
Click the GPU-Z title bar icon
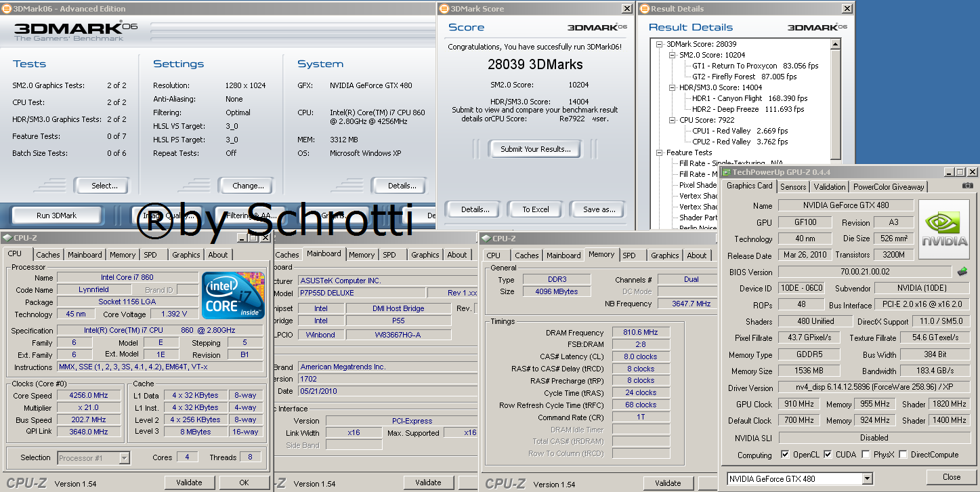click(727, 172)
